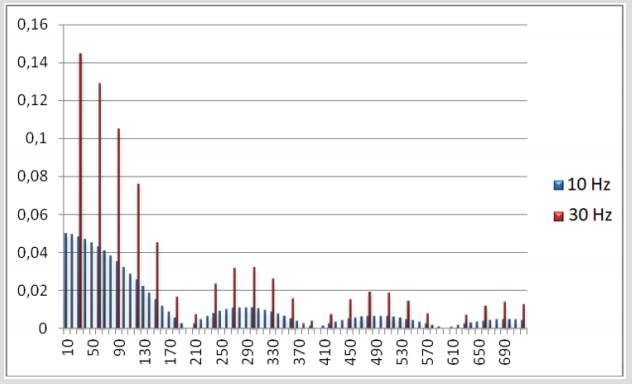Click the 0,04 y-axis label
Viewport: 632px width, 384px height.
tap(32, 253)
